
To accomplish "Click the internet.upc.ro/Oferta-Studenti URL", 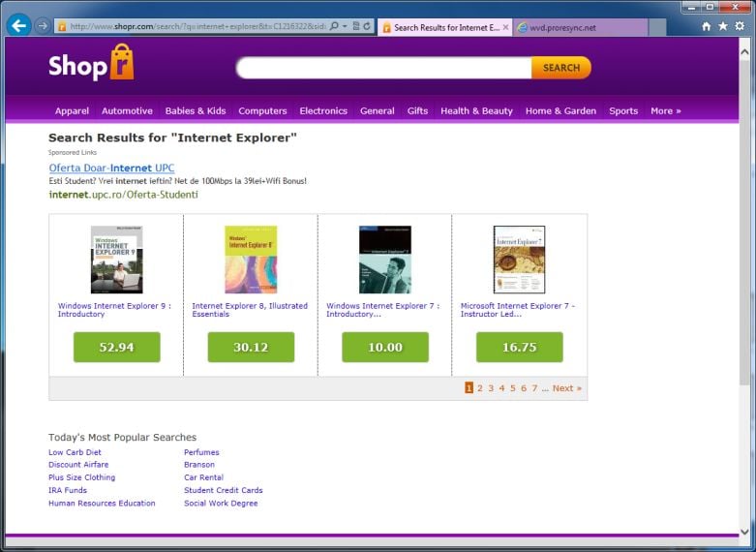I will click(124, 195).
